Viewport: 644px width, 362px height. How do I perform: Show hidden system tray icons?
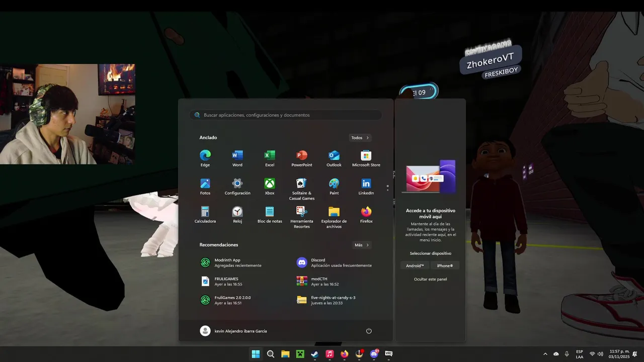[545, 354]
